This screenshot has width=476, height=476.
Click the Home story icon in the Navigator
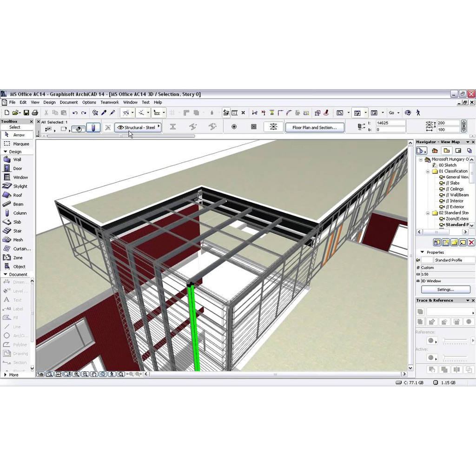(435, 150)
